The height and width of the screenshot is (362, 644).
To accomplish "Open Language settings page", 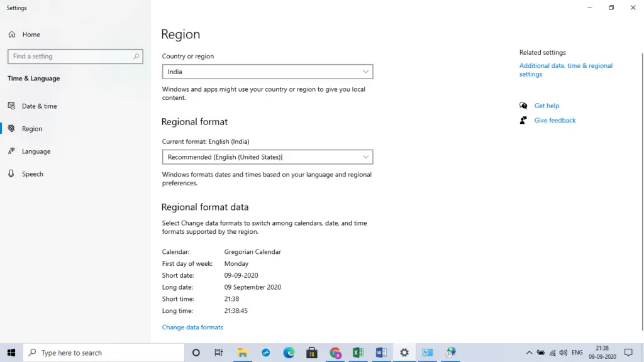I will click(36, 151).
